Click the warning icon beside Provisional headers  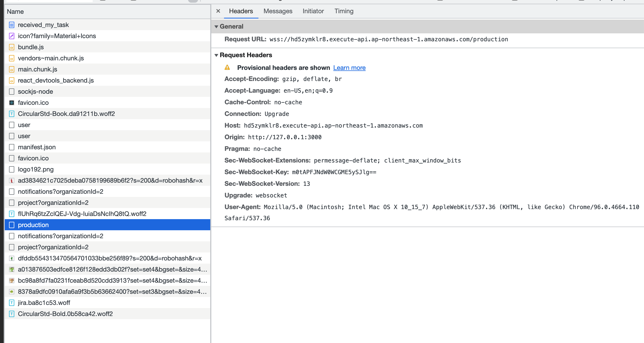click(x=227, y=67)
